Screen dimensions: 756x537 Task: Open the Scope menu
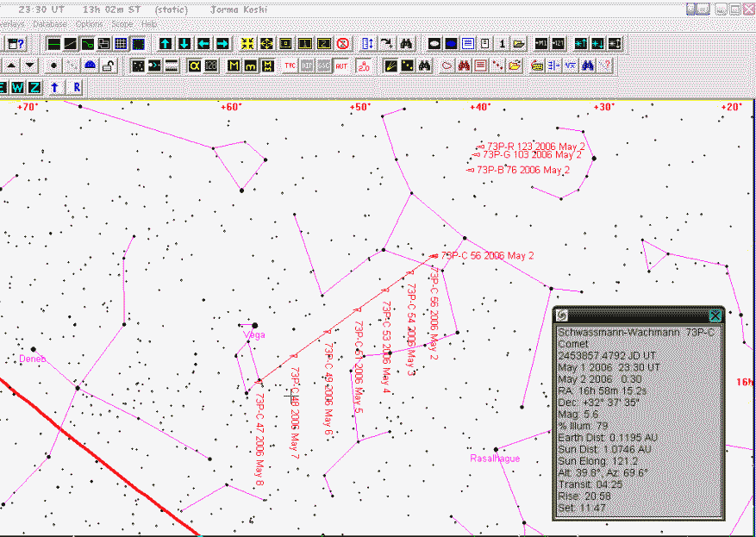coord(122,24)
